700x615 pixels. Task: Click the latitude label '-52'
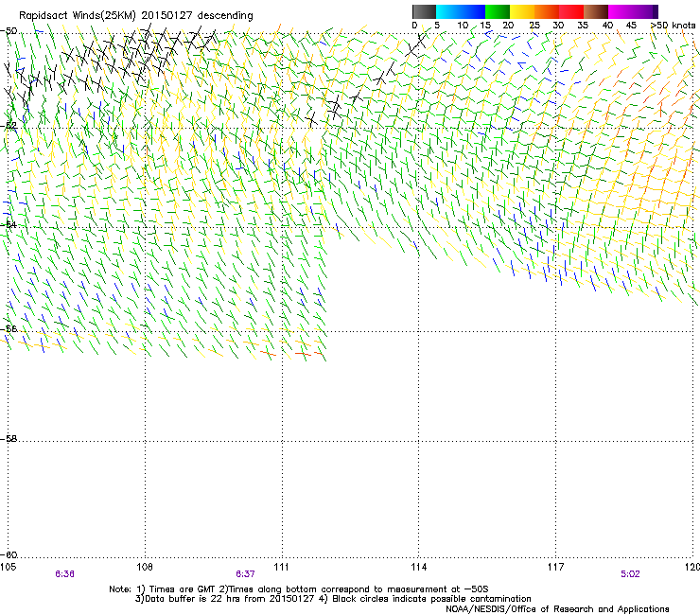(9, 126)
